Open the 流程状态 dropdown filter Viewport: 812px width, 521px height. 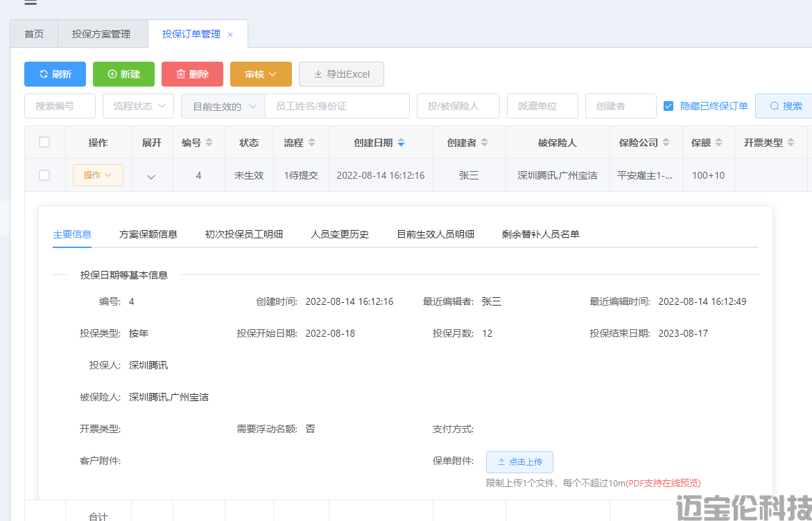tap(138, 106)
